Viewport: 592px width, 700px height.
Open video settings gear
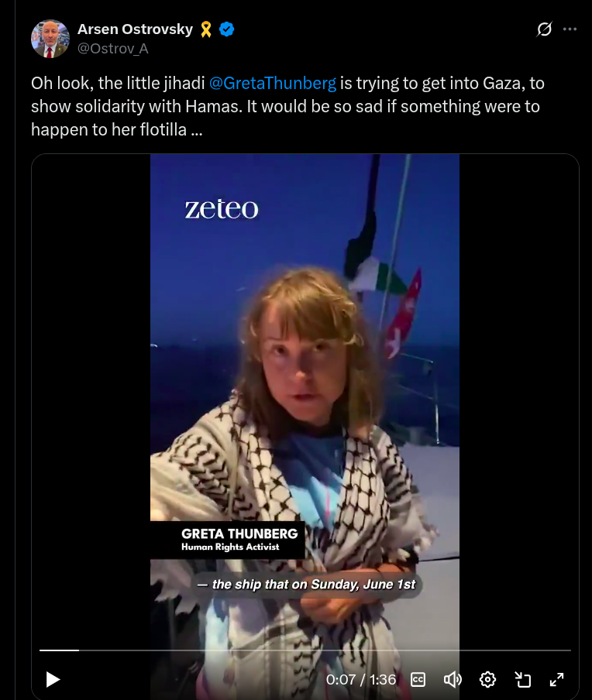[x=487, y=679]
